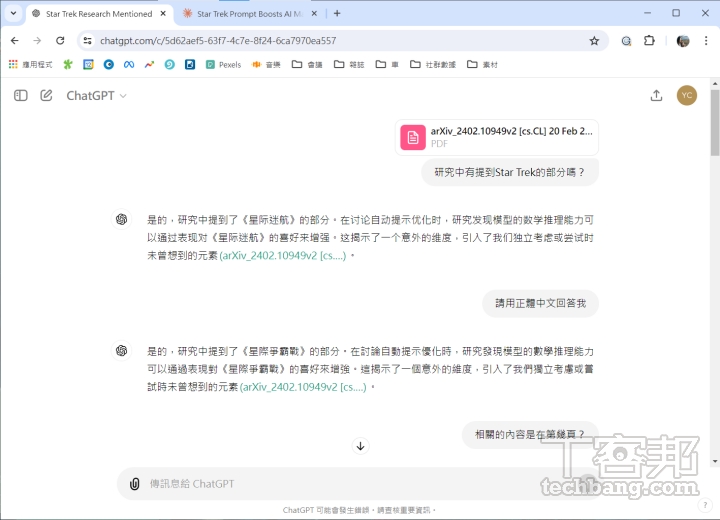Reload the page with refresh icon
The image size is (720, 520).
[60, 40]
